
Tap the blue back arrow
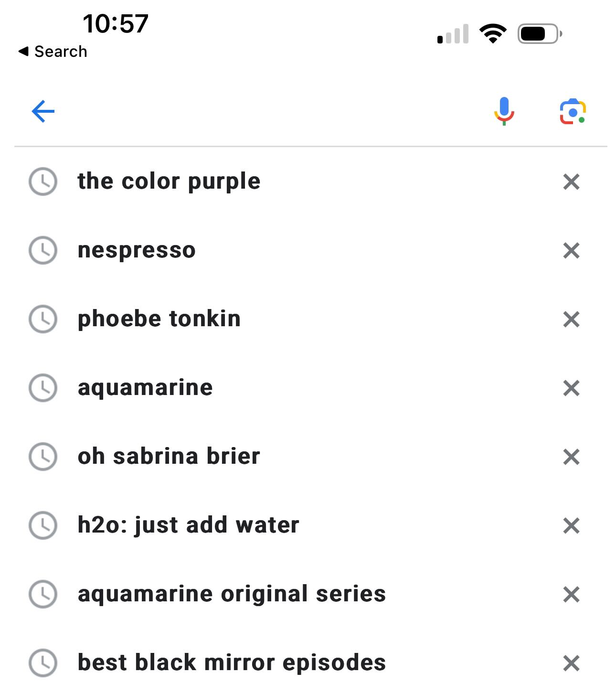[x=43, y=111]
